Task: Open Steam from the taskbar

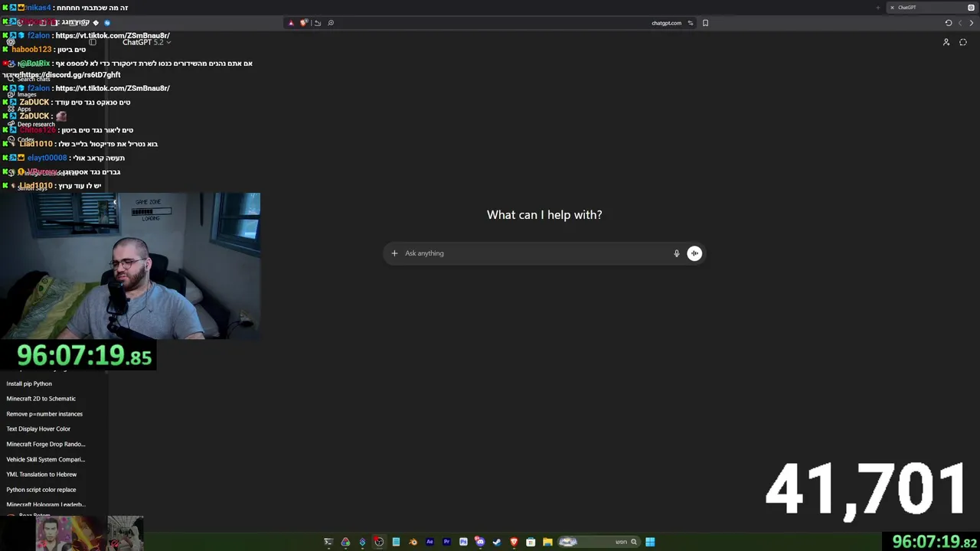Action: [x=497, y=542]
